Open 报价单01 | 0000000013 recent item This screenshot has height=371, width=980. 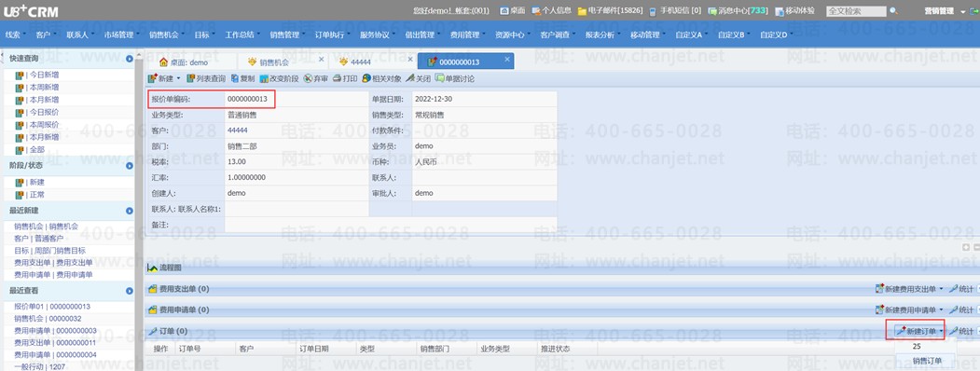(x=52, y=307)
